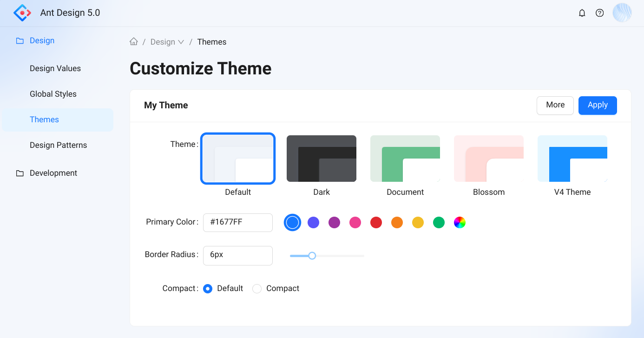Image resolution: width=644 pixels, height=338 pixels.
Task: Pick the V4 Theme thumbnail
Action: click(572, 159)
